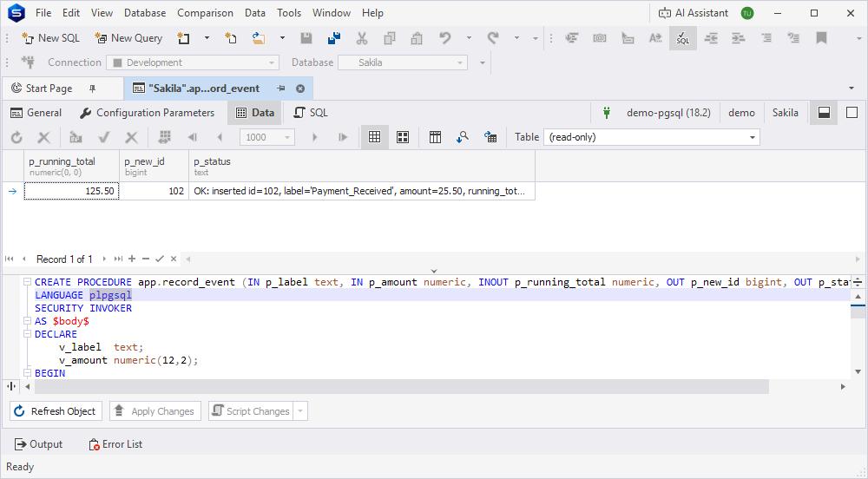
Task: Toggle pin on the Sakila record_event tab
Action: 281,89
